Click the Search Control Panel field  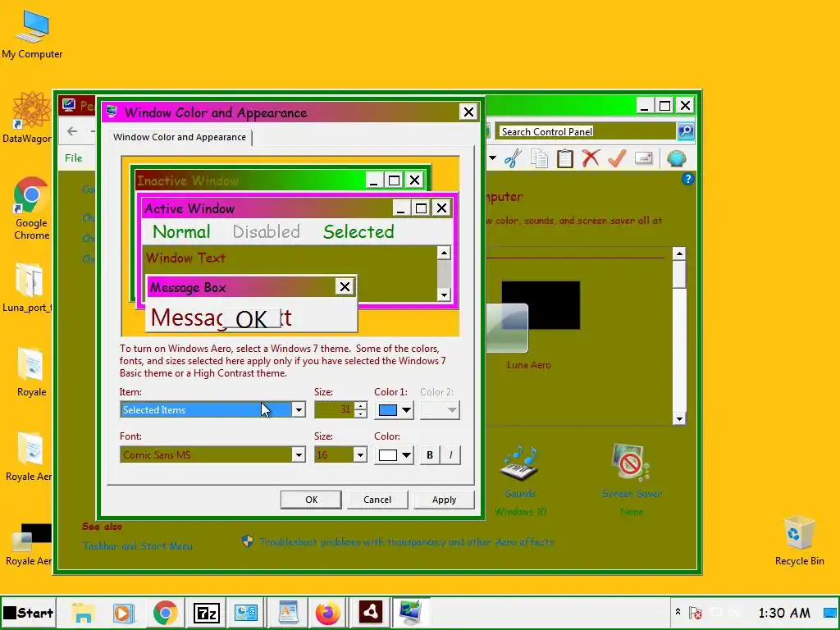pos(586,131)
